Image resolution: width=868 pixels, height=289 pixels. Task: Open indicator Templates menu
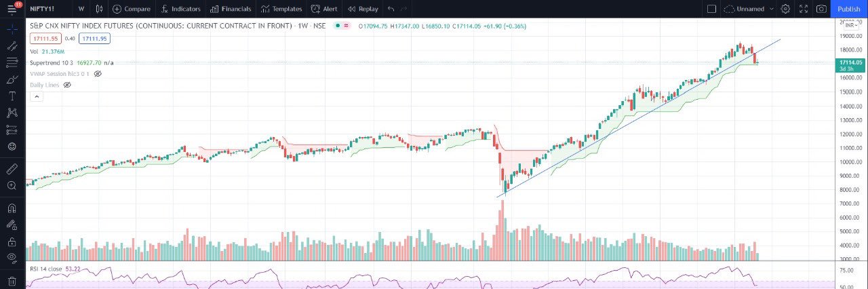(x=281, y=9)
